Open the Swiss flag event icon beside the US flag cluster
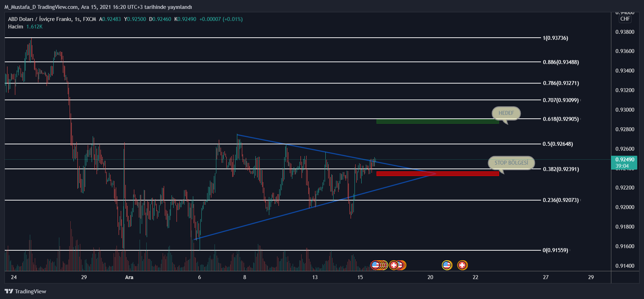644x299 pixels. click(x=394, y=265)
